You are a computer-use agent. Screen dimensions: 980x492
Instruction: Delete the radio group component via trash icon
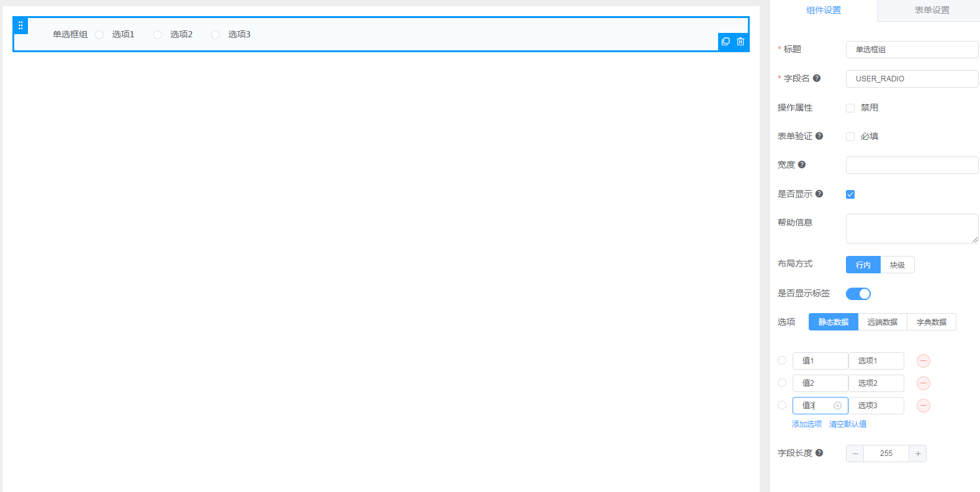pyautogui.click(x=740, y=42)
